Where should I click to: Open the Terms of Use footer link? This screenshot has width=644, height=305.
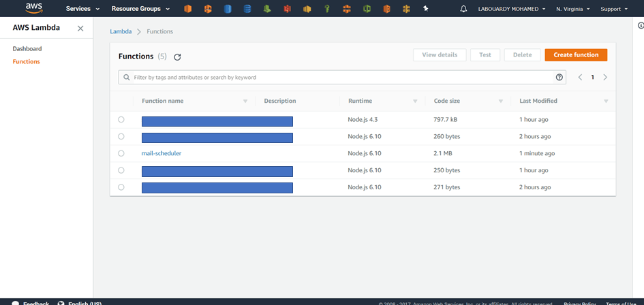621,304
